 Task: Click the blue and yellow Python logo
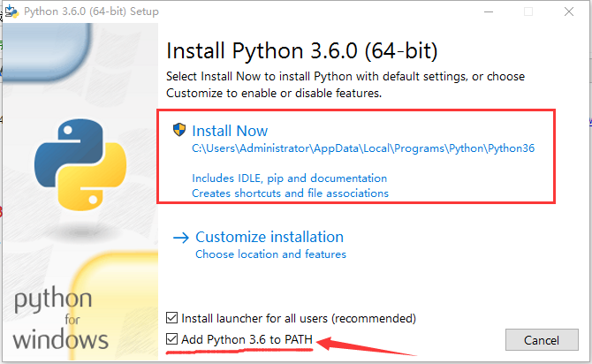click(x=80, y=164)
